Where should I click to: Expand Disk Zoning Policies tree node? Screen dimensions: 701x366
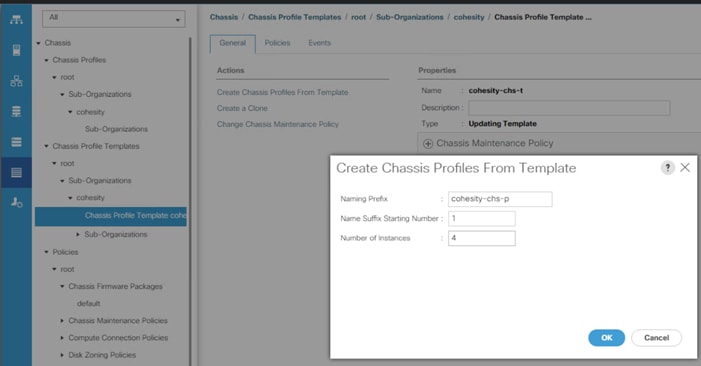point(62,355)
